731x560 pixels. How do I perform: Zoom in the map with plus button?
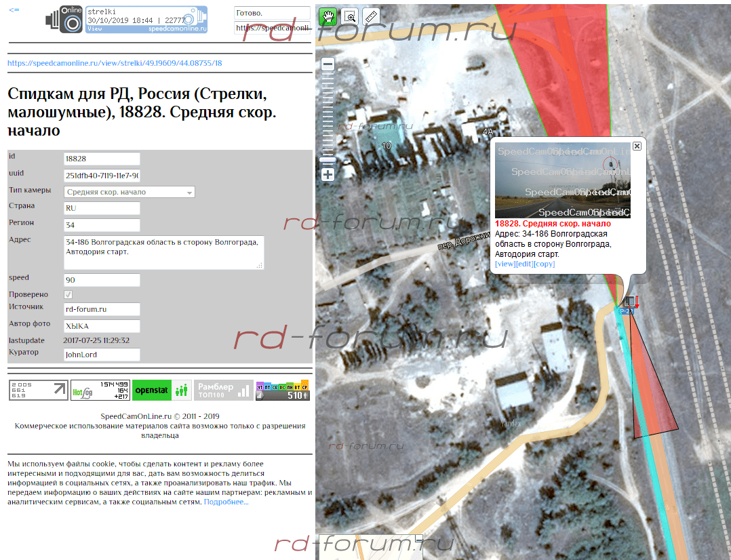(x=328, y=175)
